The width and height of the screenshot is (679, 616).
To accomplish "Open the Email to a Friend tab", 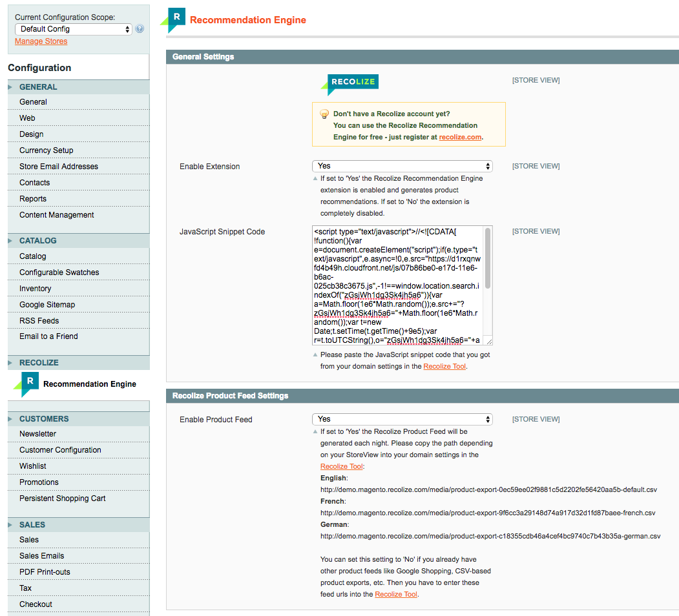I will coord(78,336).
